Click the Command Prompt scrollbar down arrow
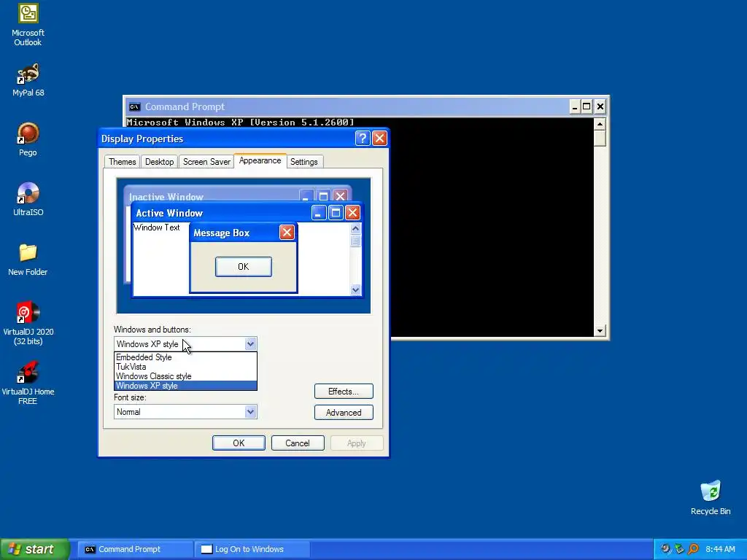Screen dimensions: 747x560 coord(600,330)
